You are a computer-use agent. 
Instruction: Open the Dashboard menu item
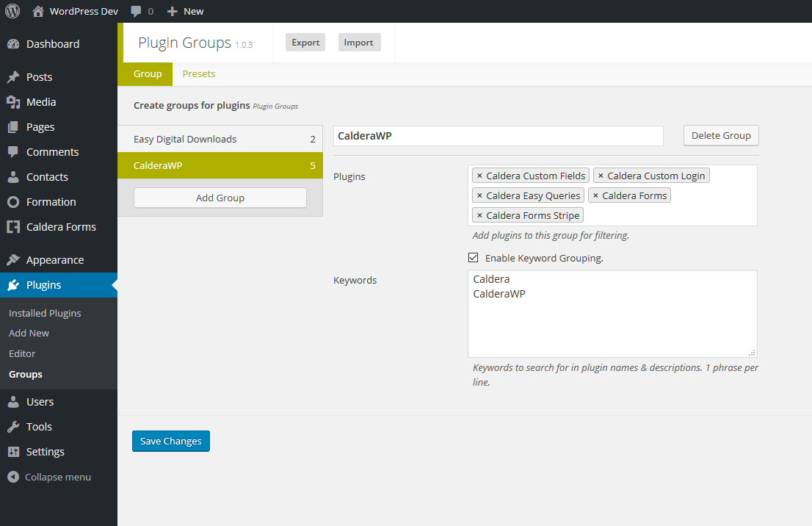coord(53,44)
